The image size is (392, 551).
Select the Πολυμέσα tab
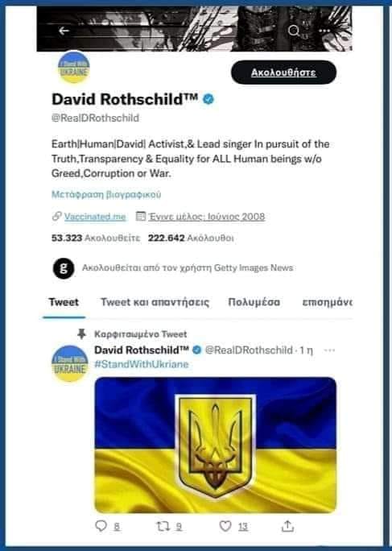point(254,302)
